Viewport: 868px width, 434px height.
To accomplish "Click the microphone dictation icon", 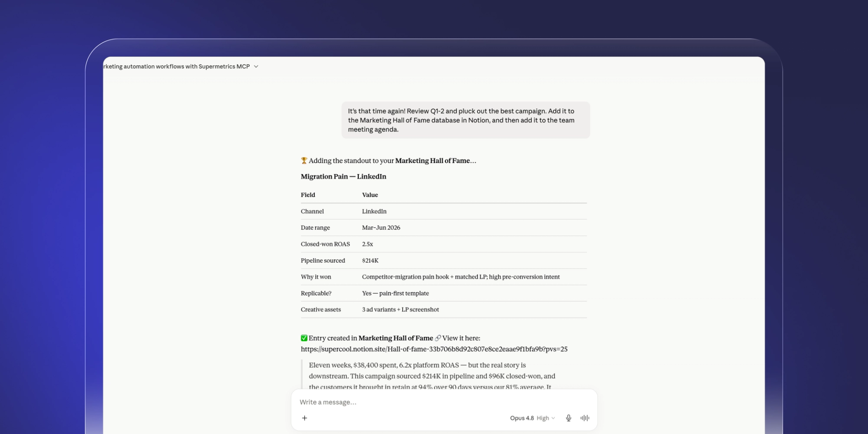I will pos(568,418).
